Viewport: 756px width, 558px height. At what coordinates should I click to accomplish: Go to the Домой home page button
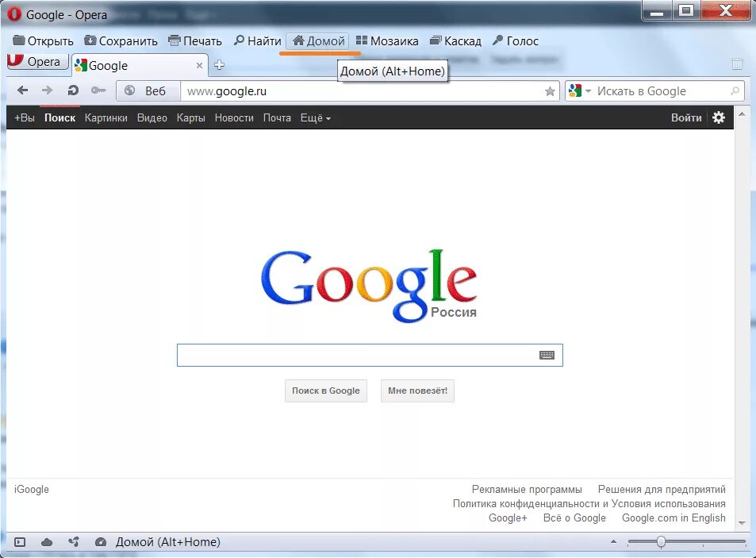pos(318,41)
